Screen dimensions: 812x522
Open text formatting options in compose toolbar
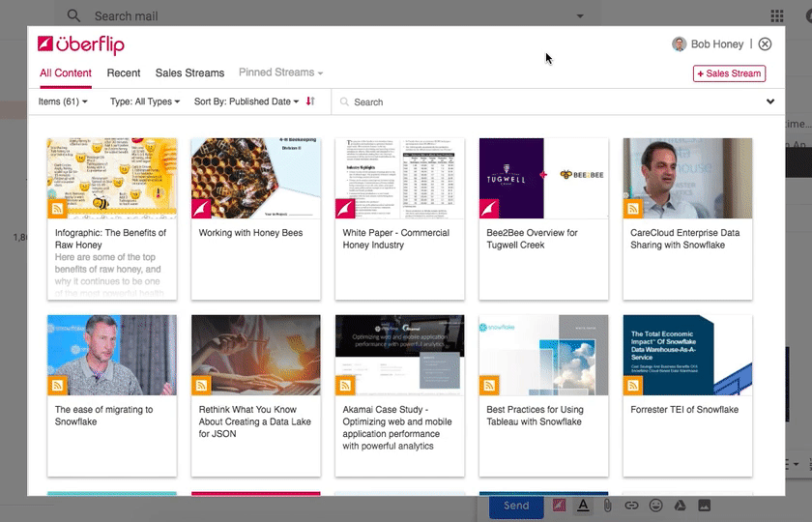point(583,506)
